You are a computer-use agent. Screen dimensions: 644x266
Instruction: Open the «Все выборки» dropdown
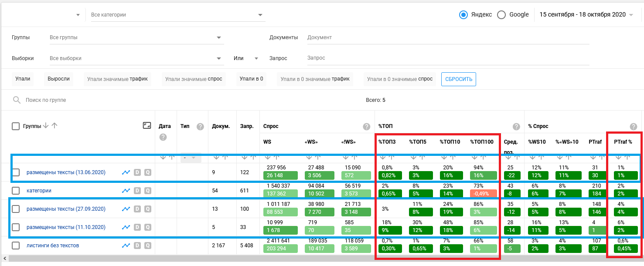tap(136, 58)
